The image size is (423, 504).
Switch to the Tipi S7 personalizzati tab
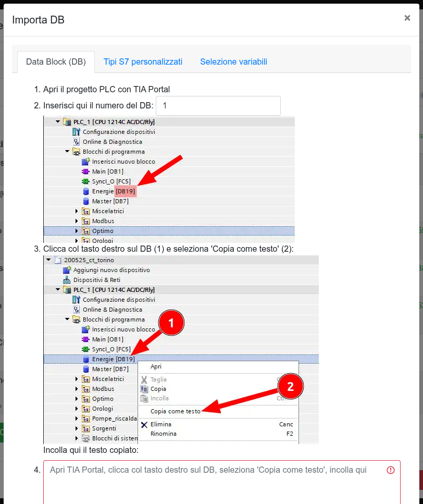point(143,62)
